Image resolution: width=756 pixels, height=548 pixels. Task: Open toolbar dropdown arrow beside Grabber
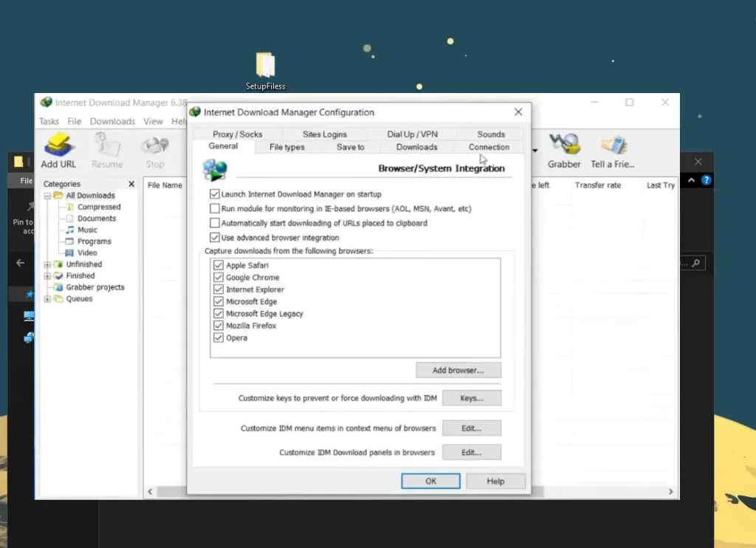(x=535, y=151)
